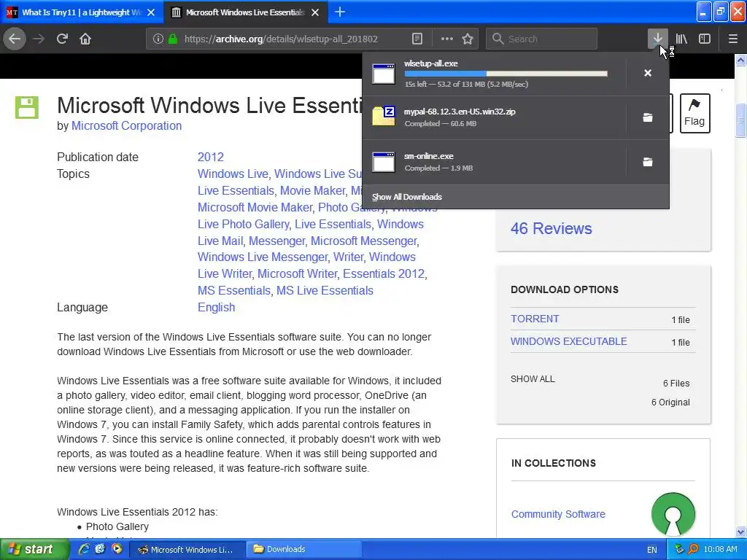This screenshot has height=560, width=747.
Task: Select Microsoft Windows Li... taskbar button
Action: [189, 549]
